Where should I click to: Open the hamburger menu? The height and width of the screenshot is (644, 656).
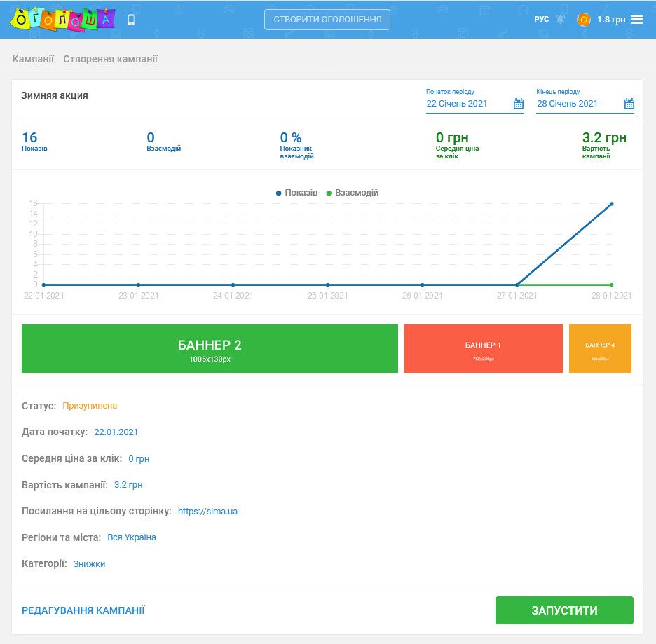coord(637,20)
